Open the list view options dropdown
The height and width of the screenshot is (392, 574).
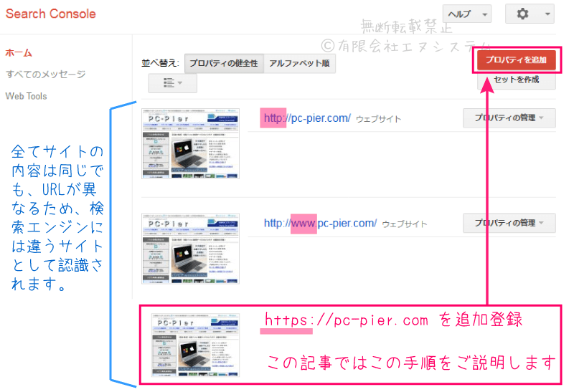[x=172, y=83]
